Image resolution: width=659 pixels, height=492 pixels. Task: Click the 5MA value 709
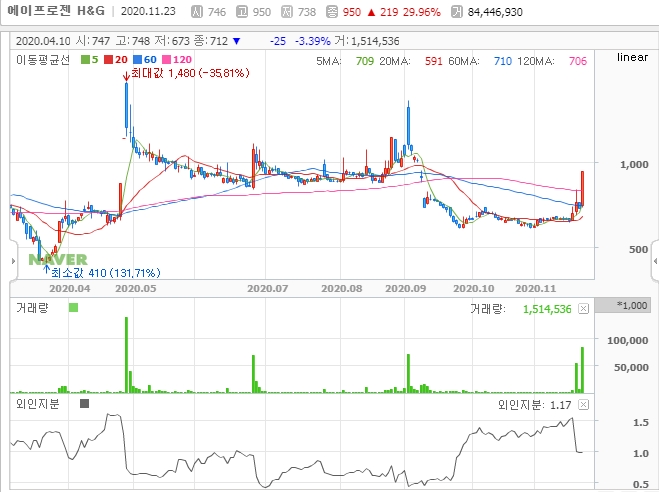pos(365,61)
